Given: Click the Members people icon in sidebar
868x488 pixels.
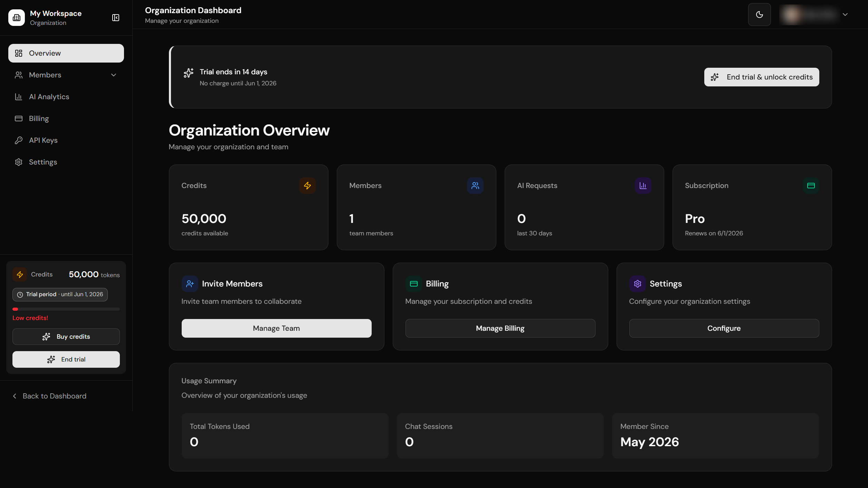Looking at the screenshot, I should [x=19, y=75].
